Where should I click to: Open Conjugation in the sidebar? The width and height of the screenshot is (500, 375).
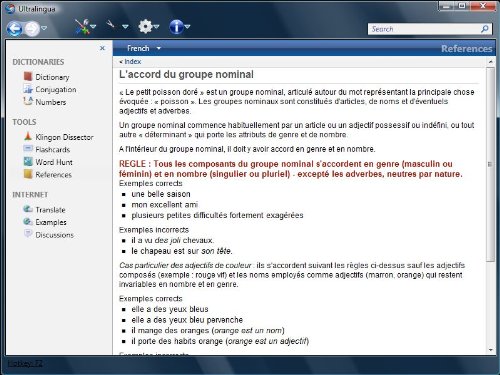(x=56, y=90)
